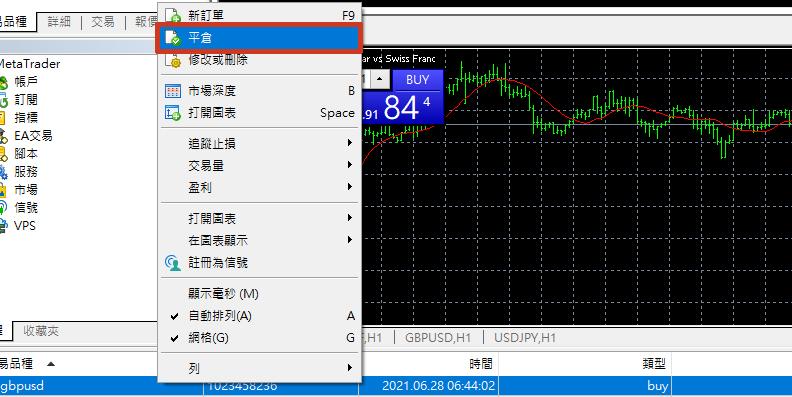
Task: Click the 新訂單 new order icon
Action: pos(173,16)
